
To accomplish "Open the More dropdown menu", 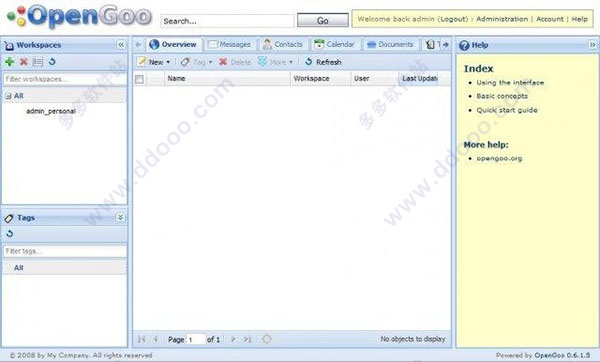I will point(276,62).
